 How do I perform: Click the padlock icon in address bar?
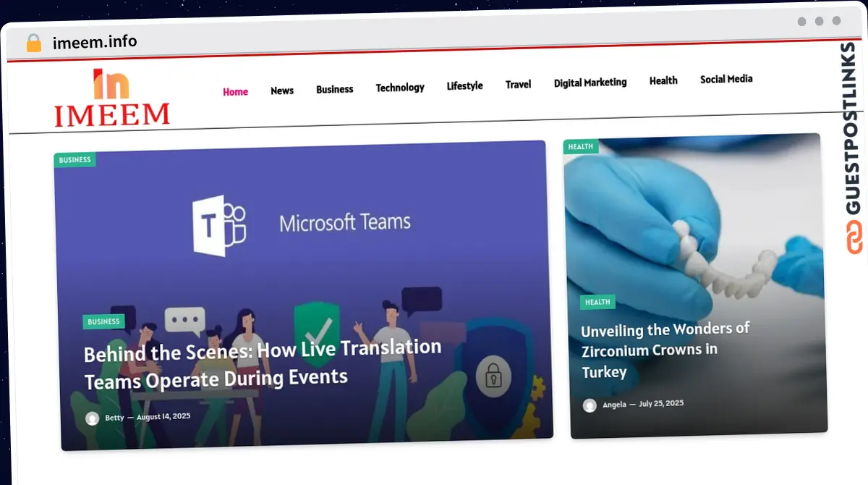(x=34, y=43)
